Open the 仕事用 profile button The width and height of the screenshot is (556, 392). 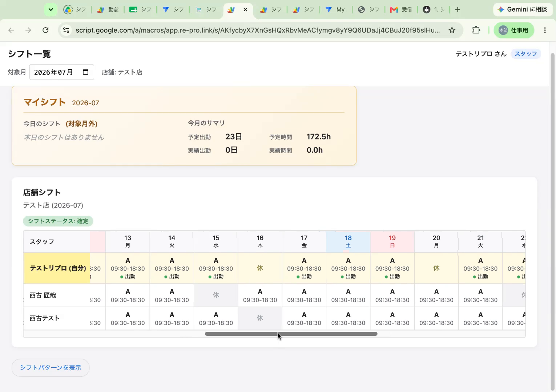[x=514, y=30]
